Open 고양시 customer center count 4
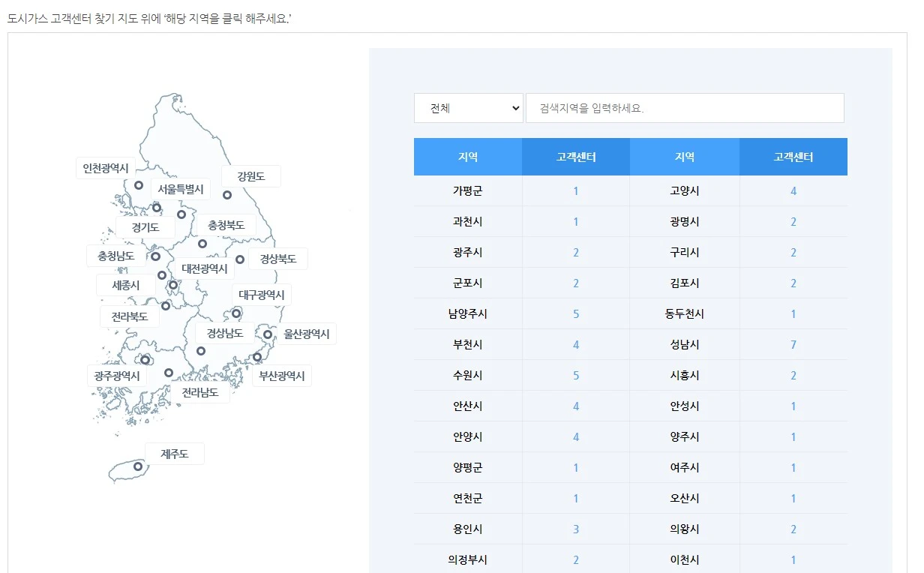The image size is (924, 573). [793, 191]
